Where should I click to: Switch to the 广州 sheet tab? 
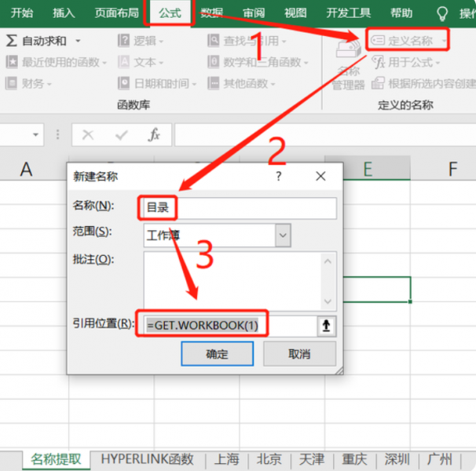pos(439,459)
